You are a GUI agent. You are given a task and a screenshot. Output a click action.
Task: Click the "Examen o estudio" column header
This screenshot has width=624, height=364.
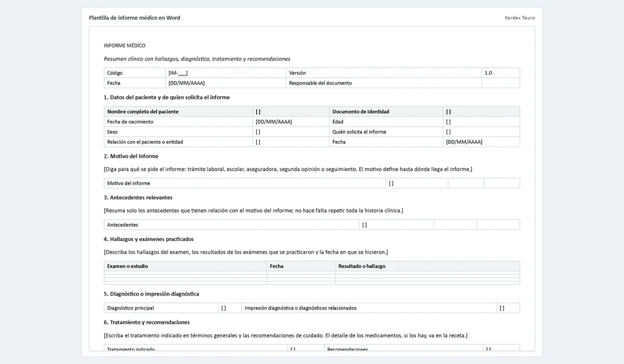tap(185, 266)
